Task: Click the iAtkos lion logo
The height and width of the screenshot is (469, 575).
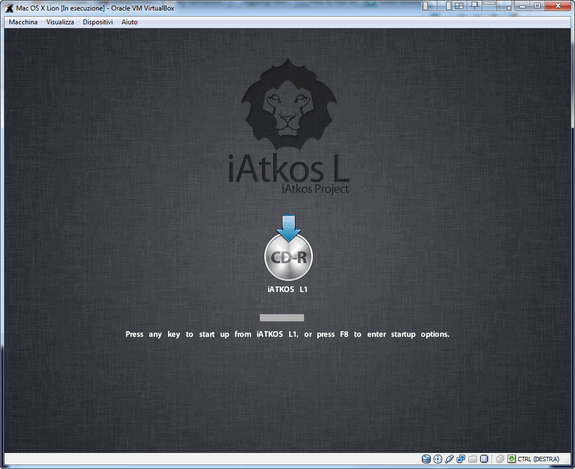Action: pos(289,105)
